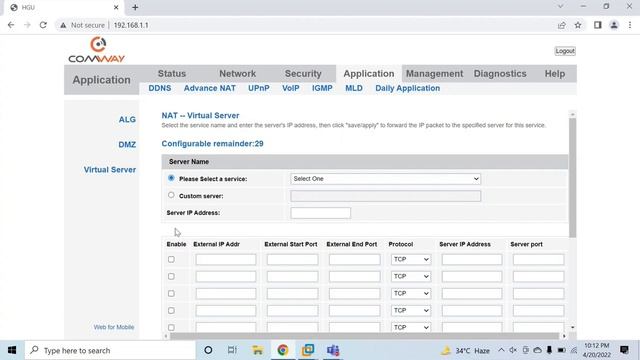The width and height of the screenshot is (640, 360).
Task: Bookmark this page with the star icon
Action: click(578, 25)
